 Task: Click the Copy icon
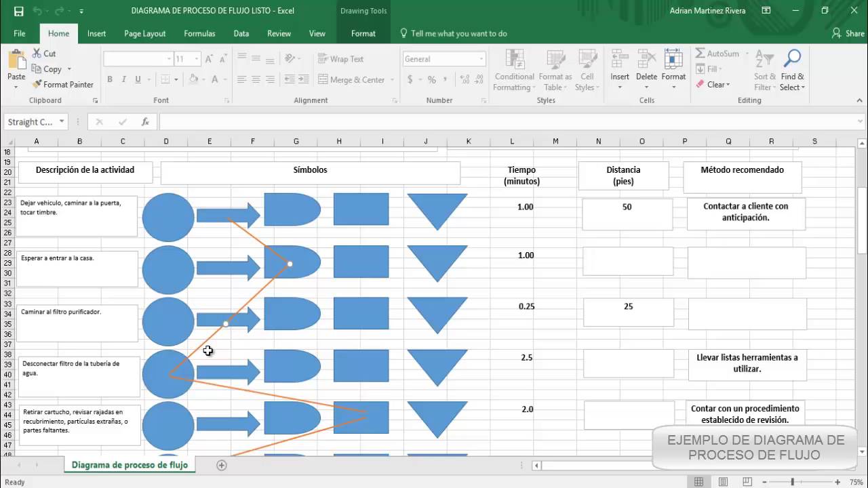point(37,69)
